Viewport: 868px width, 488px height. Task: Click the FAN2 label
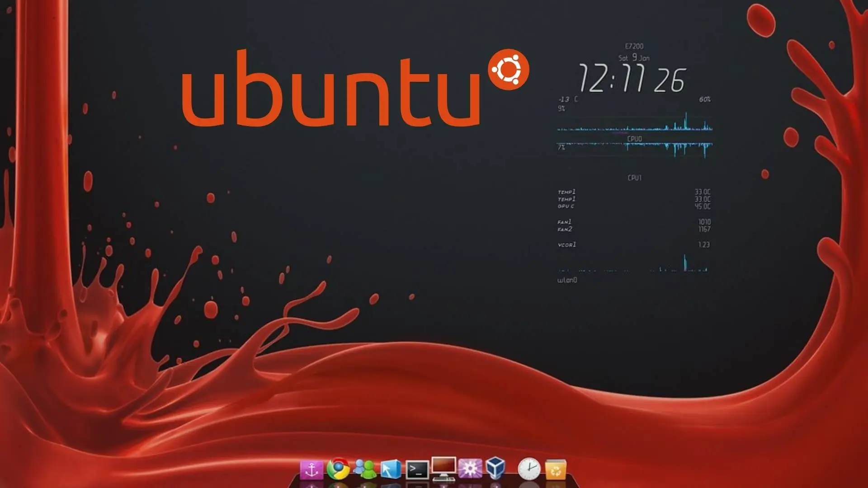565,229
